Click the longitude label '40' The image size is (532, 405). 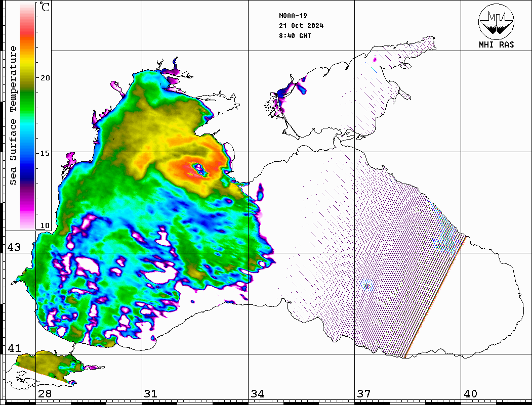click(x=470, y=394)
